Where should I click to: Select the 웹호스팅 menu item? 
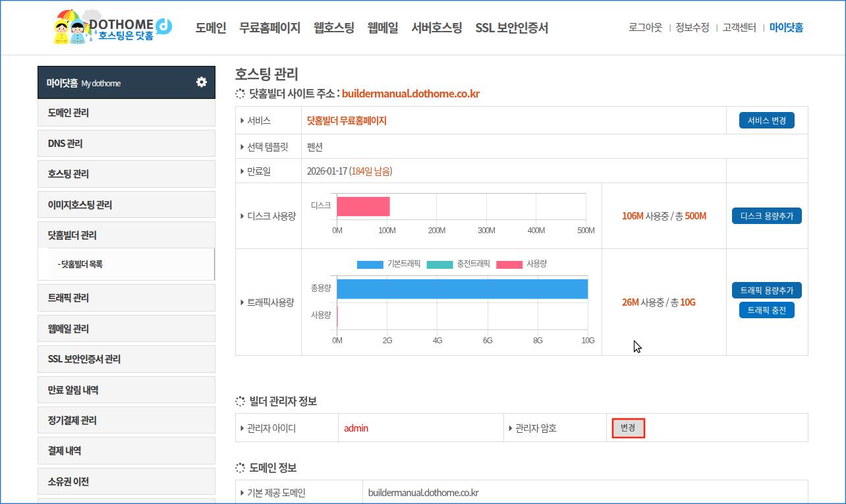(x=333, y=28)
